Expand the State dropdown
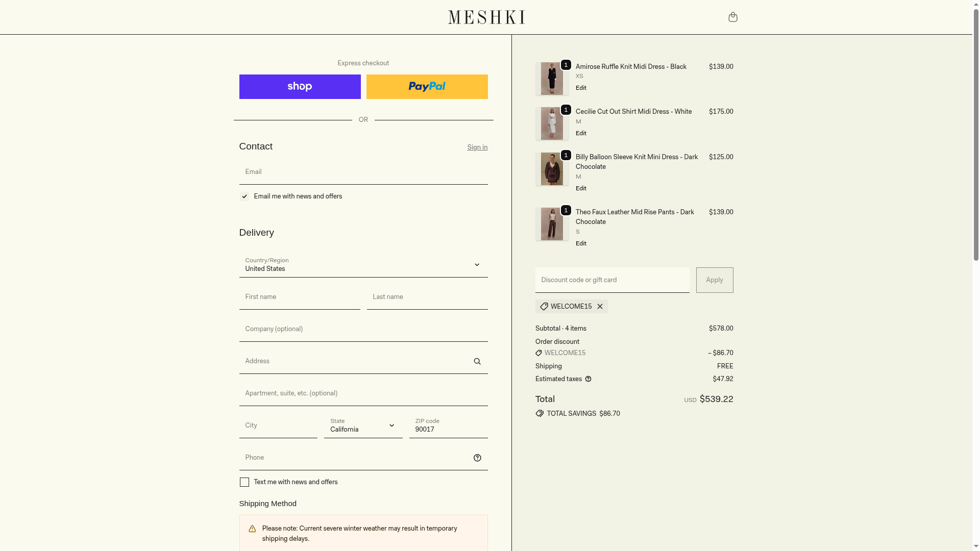980x551 pixels. [363, 425]
